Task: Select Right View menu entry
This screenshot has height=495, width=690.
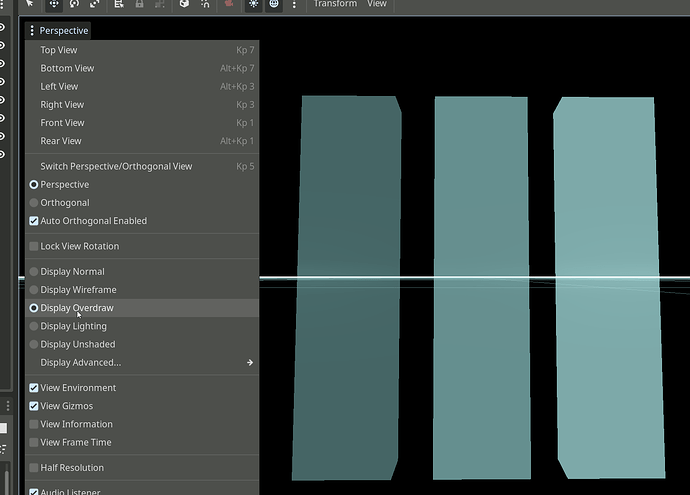Action: (142, 105)
